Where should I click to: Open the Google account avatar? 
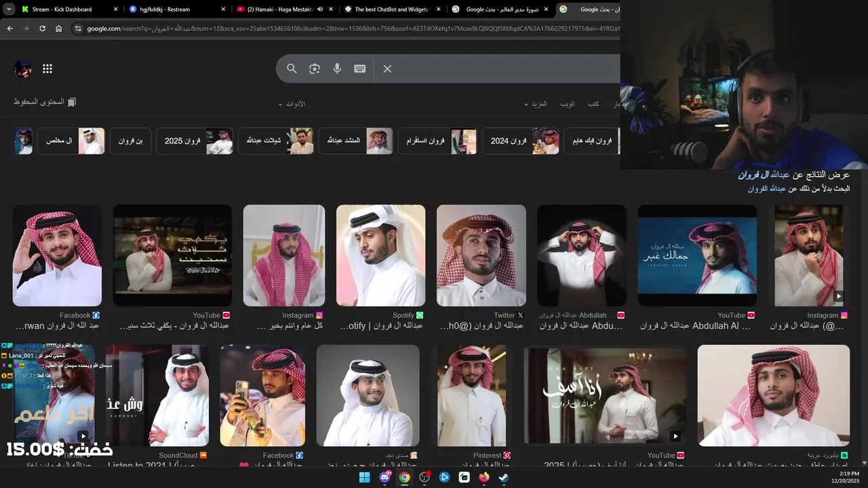[22, 68]
